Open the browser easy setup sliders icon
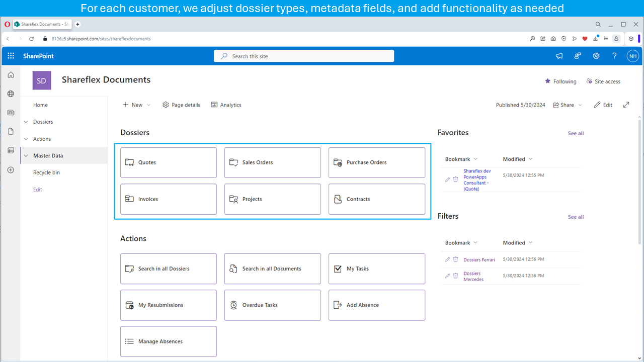Image resolution: width=644 pixels, height=362 pixels. 606,39
